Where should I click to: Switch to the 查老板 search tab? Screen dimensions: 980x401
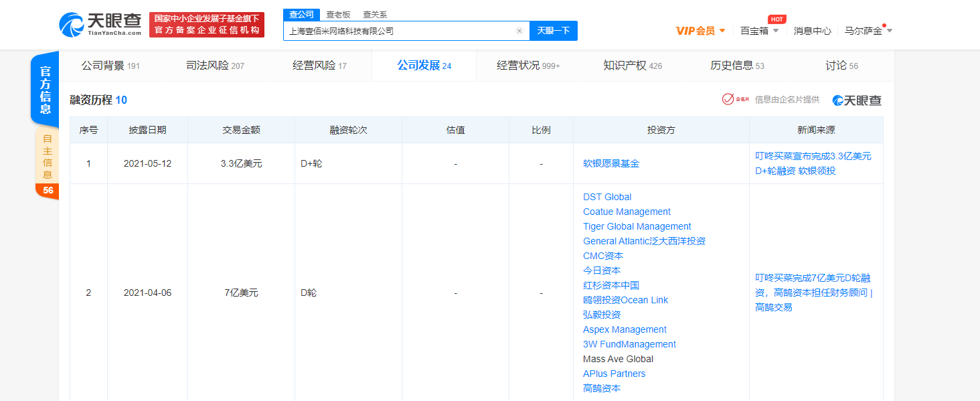338,15
